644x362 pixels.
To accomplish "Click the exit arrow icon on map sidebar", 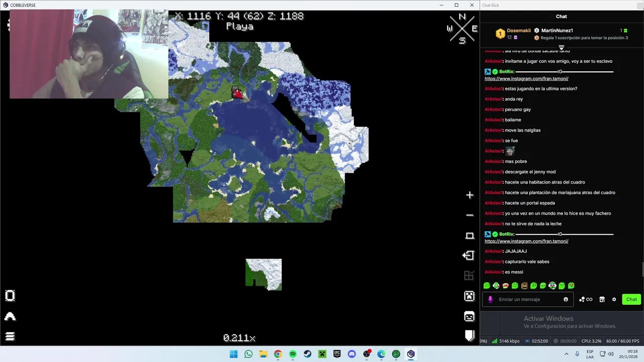I will pyautogui.click(x=468, y=255).
